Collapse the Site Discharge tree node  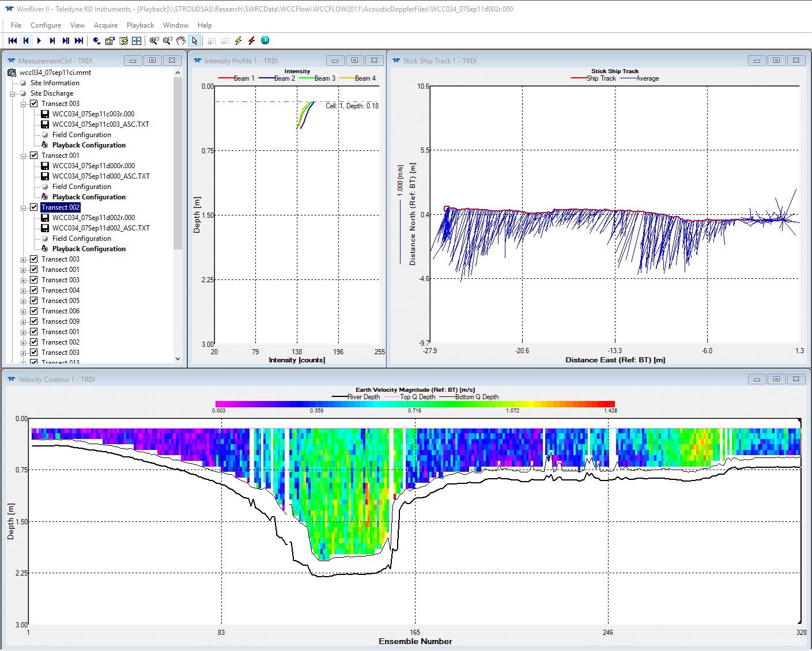point(12,93)
